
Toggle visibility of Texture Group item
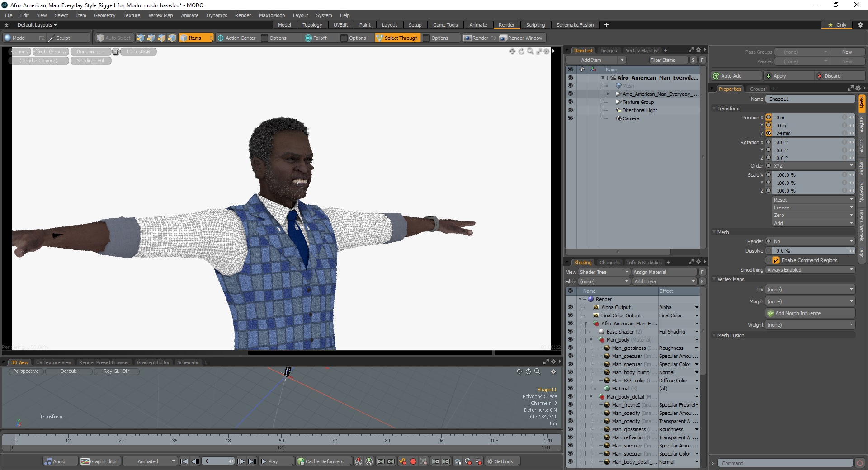pyautogui.click(x=570, y=102)
